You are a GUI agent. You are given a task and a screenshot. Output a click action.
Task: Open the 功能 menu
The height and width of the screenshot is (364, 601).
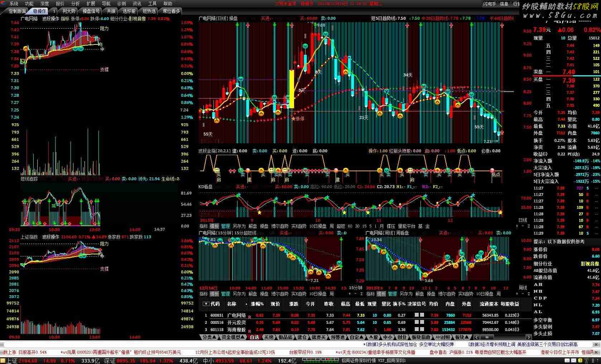click(29, 4)
